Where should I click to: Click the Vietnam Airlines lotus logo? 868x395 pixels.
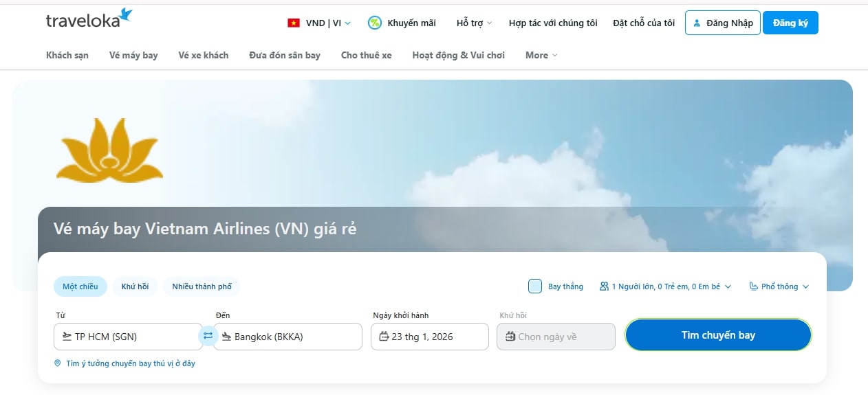click(109, 151)
